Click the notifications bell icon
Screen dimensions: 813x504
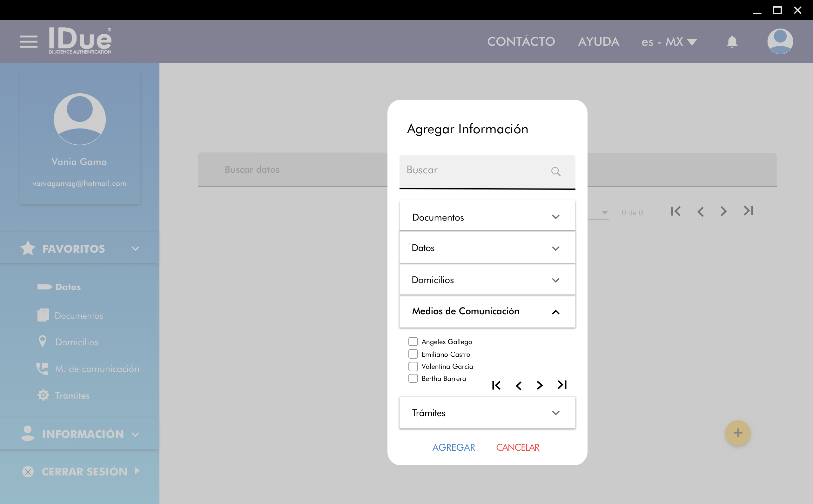(x=732, y=42)
